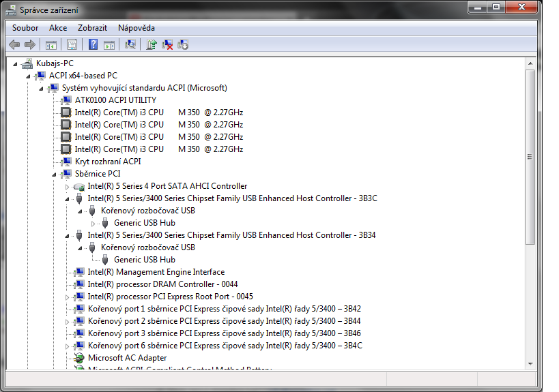Expand Kořenový port 2 row 3B44
This screenshot has width=559, height=392.
tap(67, 322)
